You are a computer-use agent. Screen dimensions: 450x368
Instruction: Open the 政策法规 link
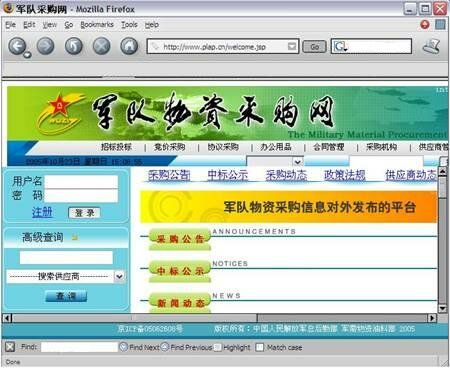coord(345,175)
